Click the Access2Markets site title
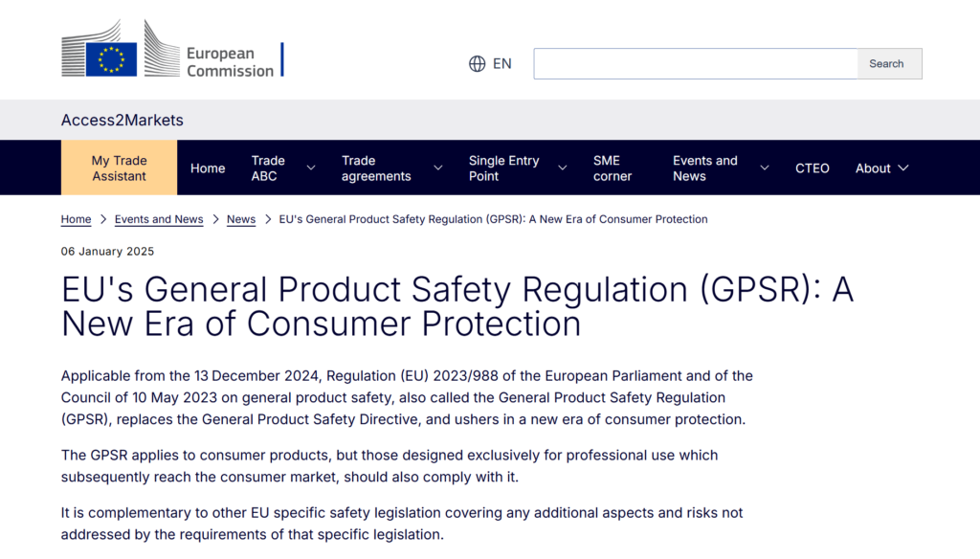Screen dimensions: 980x559 (122, 120)
